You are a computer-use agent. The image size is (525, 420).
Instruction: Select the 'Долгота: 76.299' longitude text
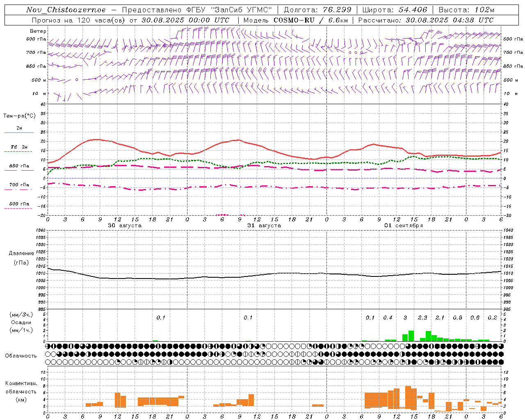click(x=318, y=10)
